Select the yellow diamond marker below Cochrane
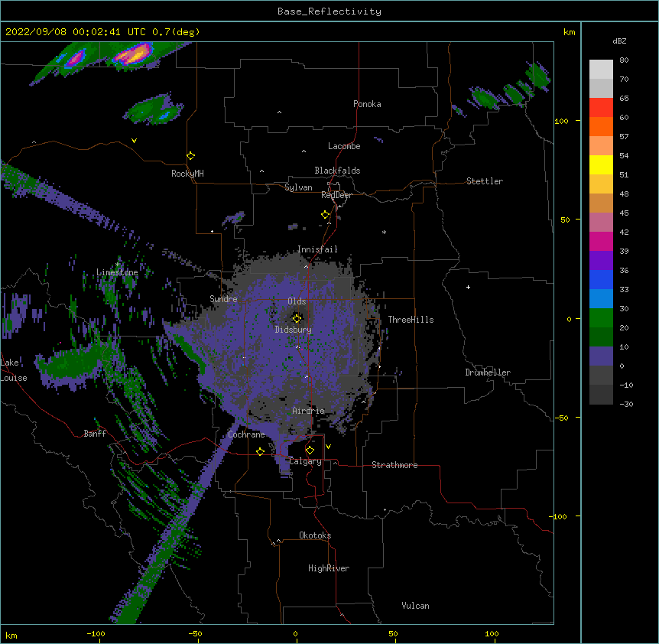The image size is (659, 644). tap(260, 451)
